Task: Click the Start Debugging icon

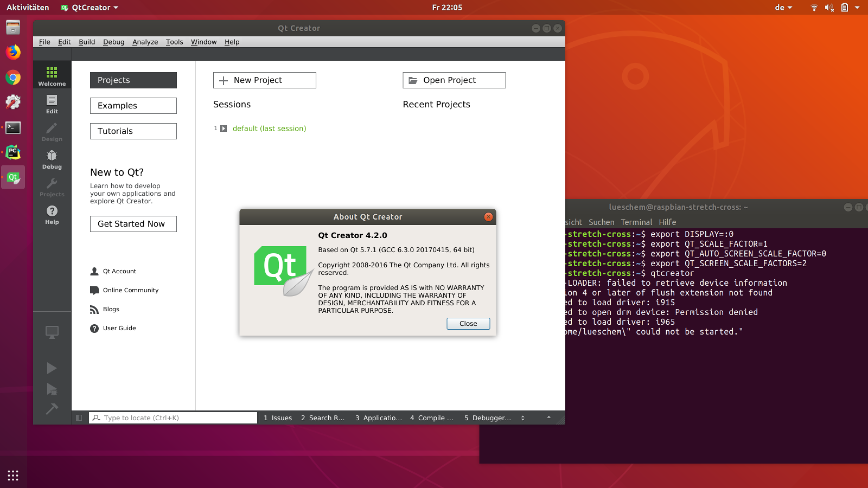Action: (52, 389)
